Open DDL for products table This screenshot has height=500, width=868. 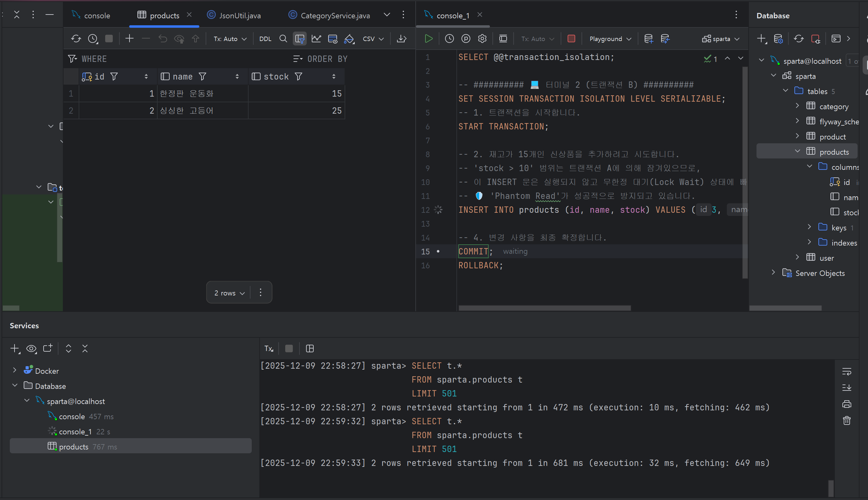pos(265,39)
